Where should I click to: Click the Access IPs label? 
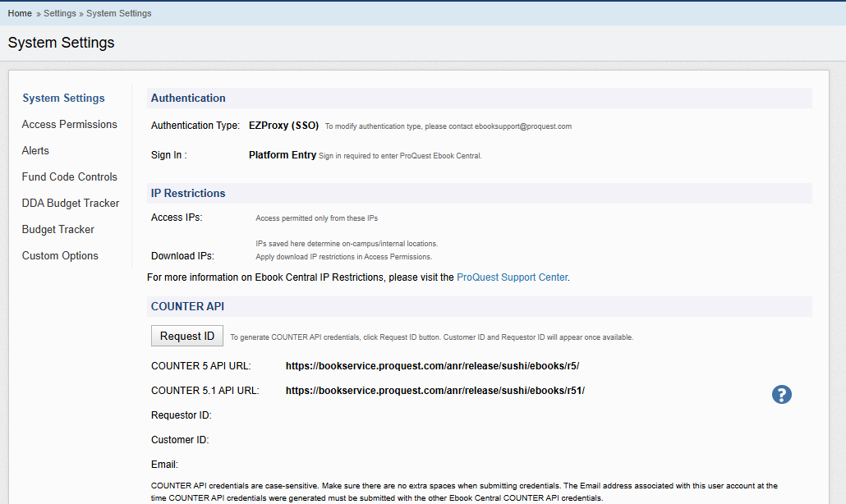(x=177, y=218)
